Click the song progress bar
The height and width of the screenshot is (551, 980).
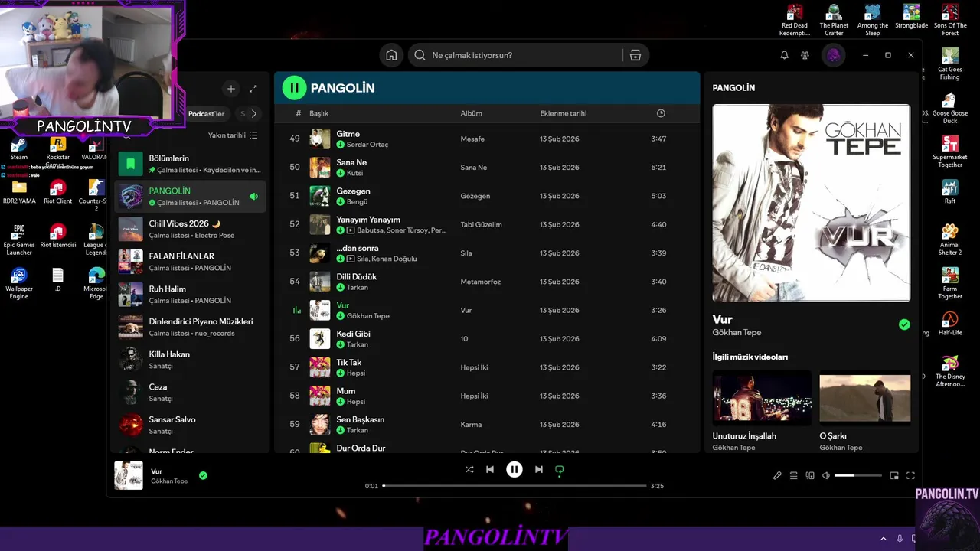point(514,485)
